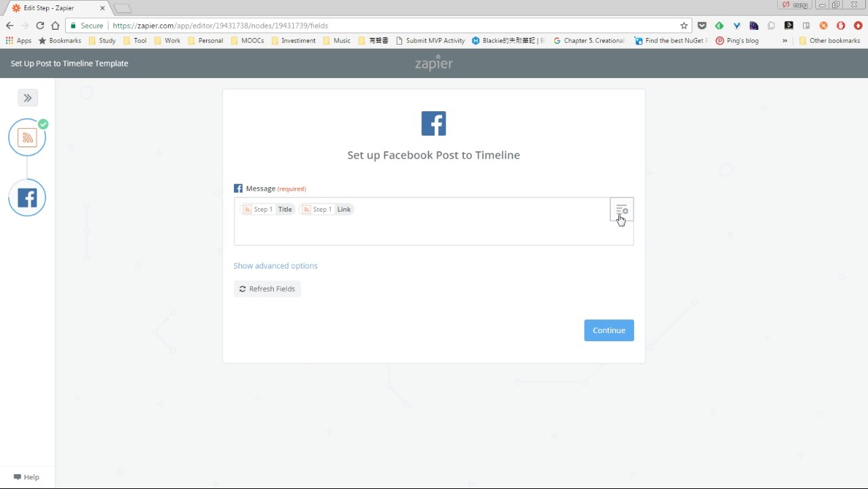Image resolution: width=868 pixels, height=489 pixels.
Task: Expand Show advanced options
Action: (x=275, y=266)
